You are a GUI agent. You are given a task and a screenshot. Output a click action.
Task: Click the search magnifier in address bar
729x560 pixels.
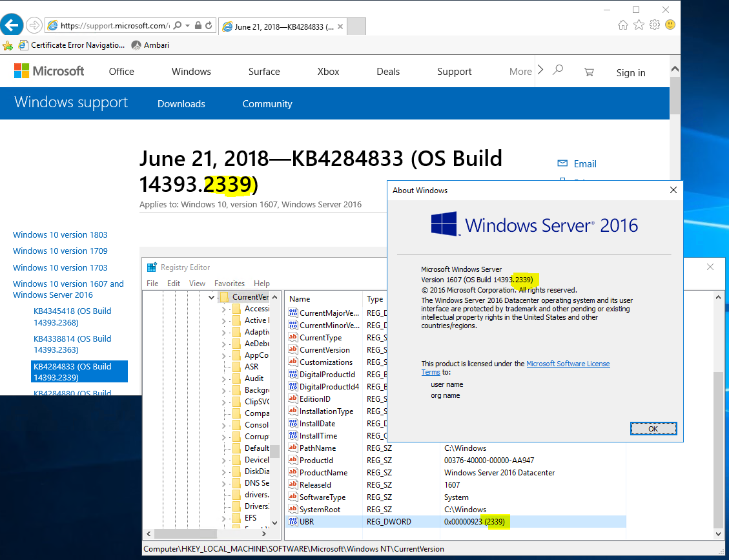click(x=177, y=26)
